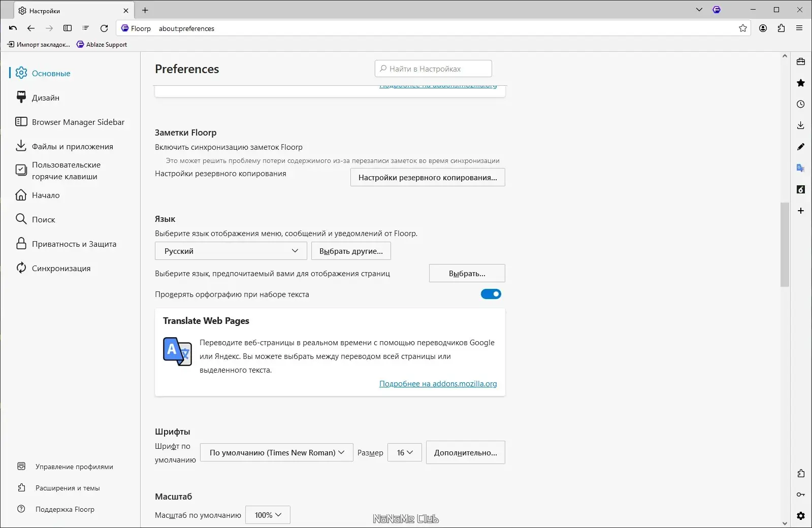
Task: Open downloads panel in right sidebar
Action: point(801,125)
